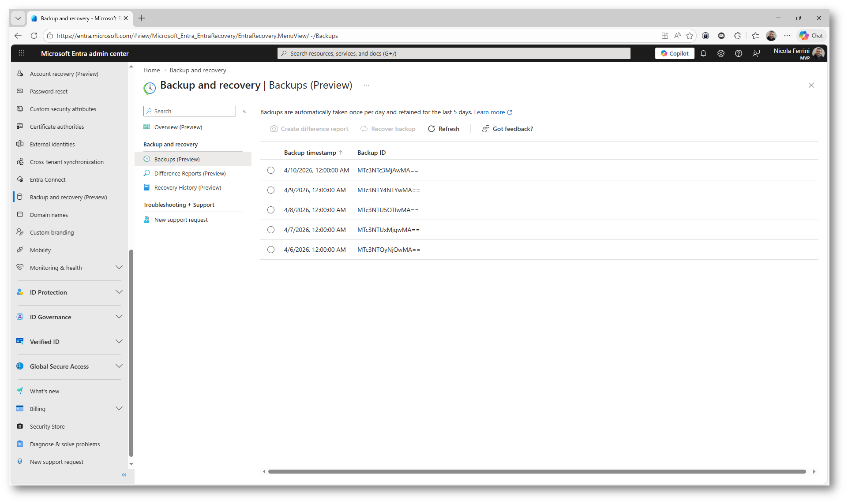Image resolution: width=848 pixels, height=504 pixels.
Task: Select the 4/6/2026 backup radio button
Action: (x=271, y=250)
